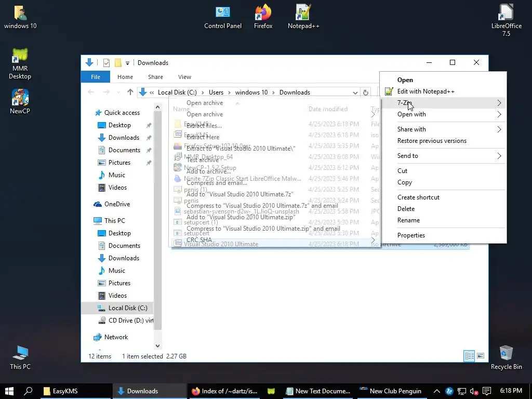
Task: Open the MMR Desktop shortcut icon
Action: [20, 64]
